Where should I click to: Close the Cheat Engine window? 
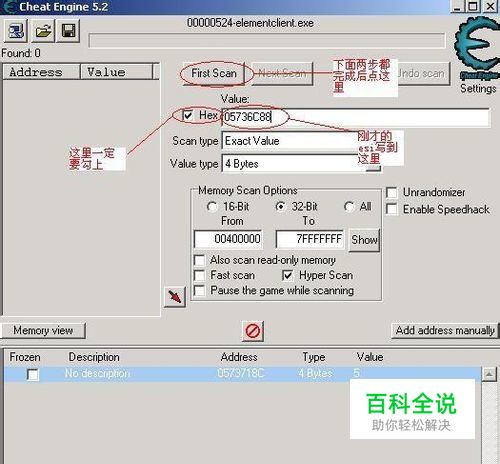click(x=491, y=6)
